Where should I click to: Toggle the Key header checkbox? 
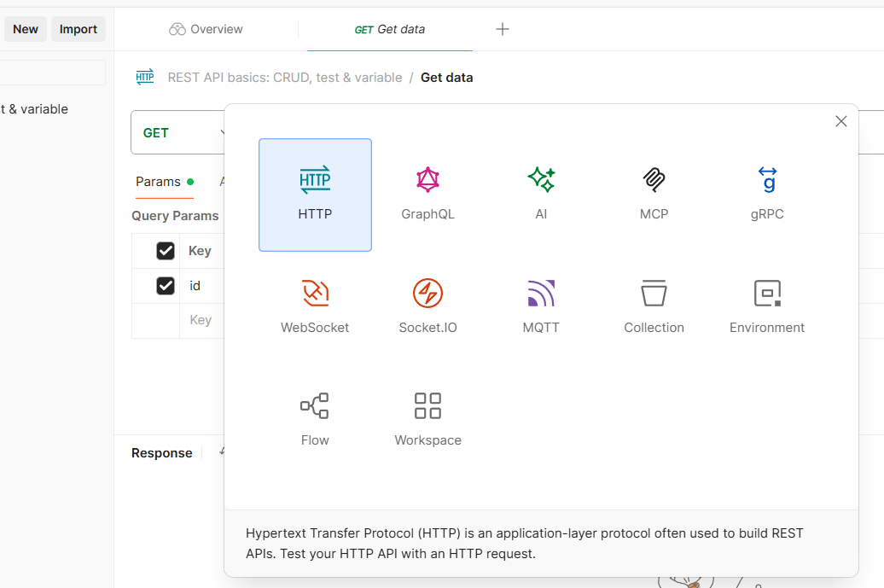(x=165, y=250)
